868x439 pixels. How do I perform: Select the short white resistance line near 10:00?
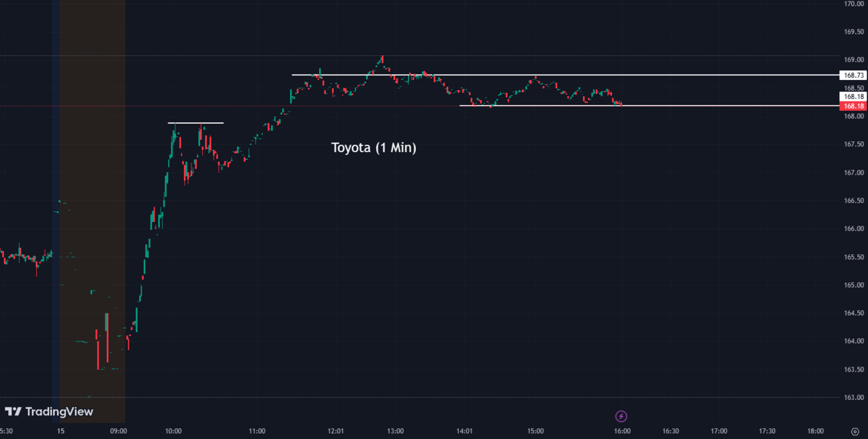(196, 123)
